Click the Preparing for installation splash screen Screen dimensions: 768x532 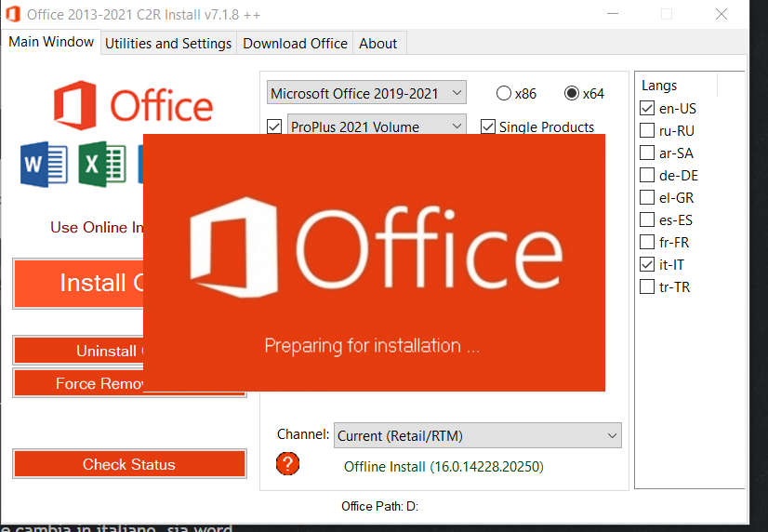374,262
